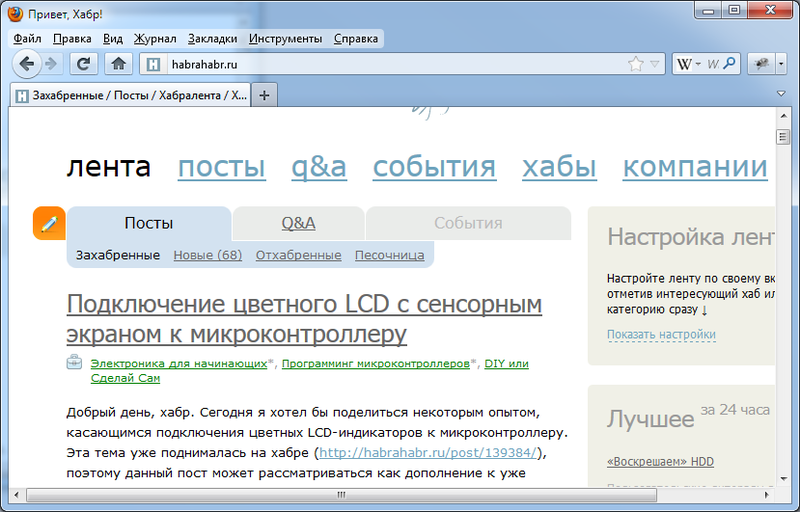Screen dimensions: 800x512
Task: Open the address bar history dropdown
Action: [x=655, y=64]
